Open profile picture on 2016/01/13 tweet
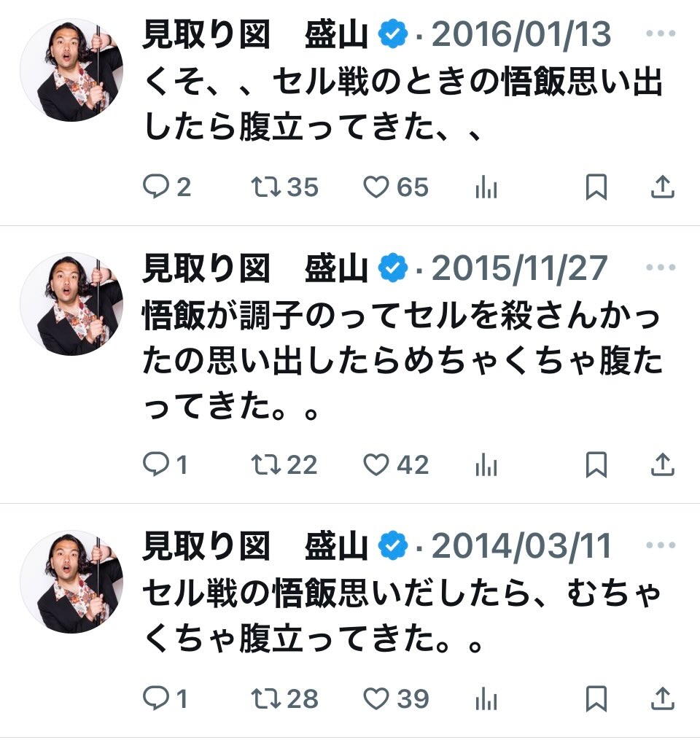The width and height of the screenshot is (700, 740). [x=71, y=71]
